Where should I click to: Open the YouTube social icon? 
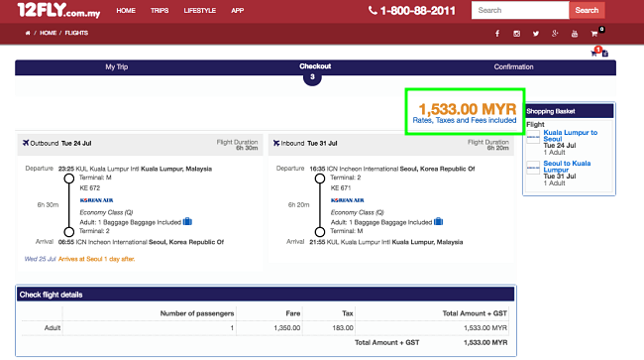tap(575, 34)
